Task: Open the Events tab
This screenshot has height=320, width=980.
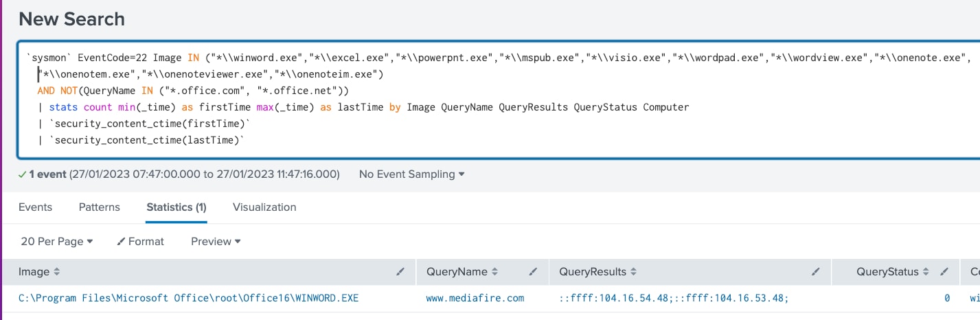Action: coord(35,207)
